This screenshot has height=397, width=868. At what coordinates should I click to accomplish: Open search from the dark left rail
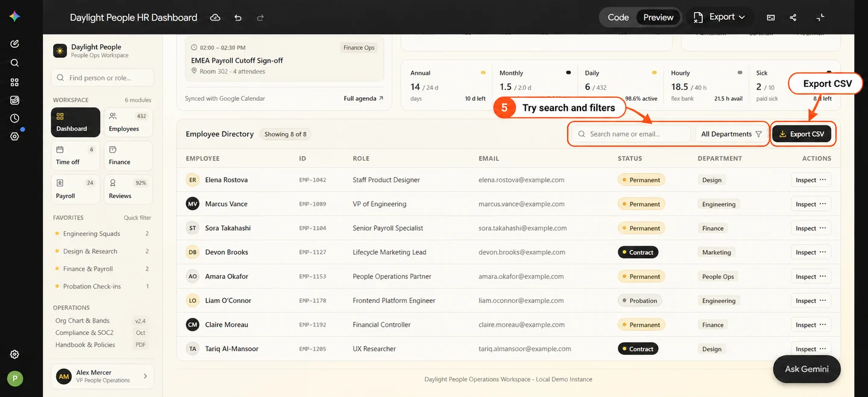[14, 63]
